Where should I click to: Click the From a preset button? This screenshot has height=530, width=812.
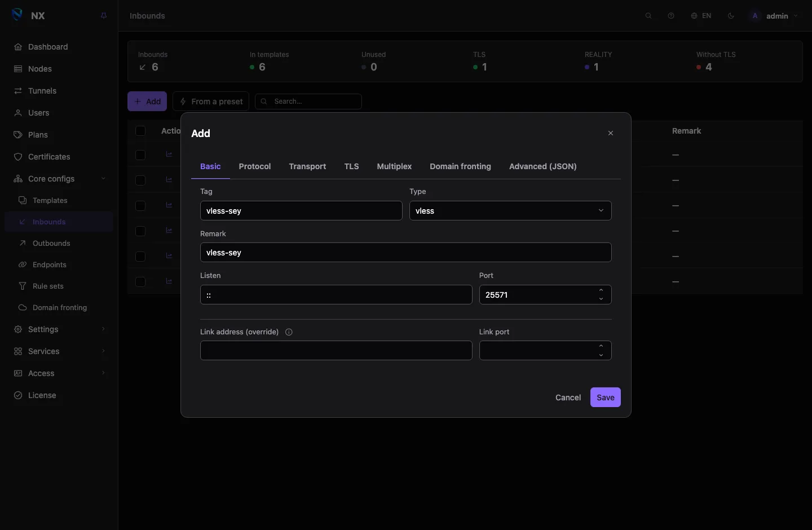(x=211, y=101)
